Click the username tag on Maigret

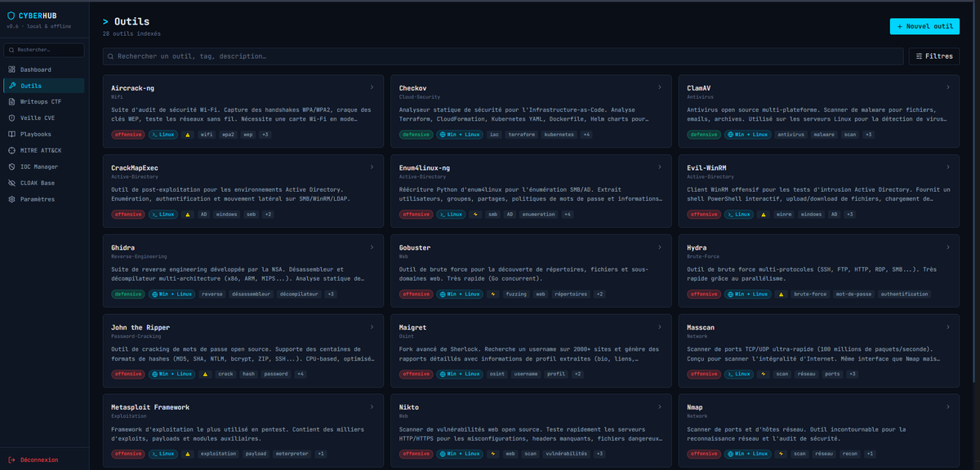pos(525,374)
